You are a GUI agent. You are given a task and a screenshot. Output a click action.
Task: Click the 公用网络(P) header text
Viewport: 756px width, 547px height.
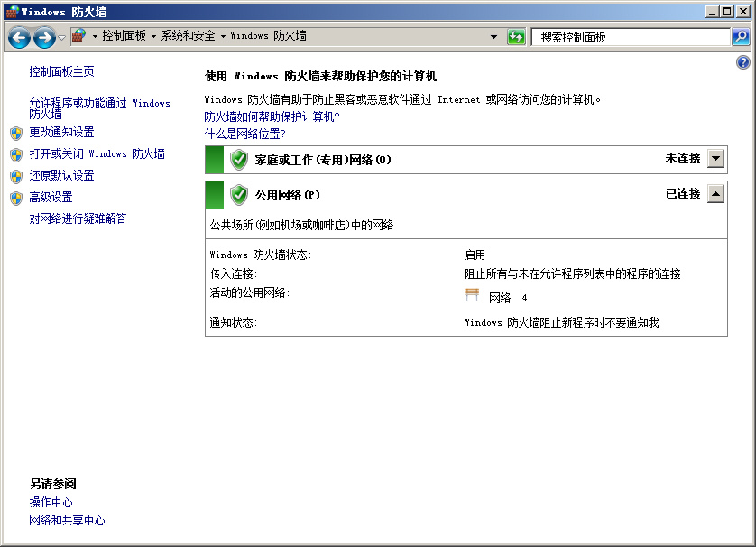[x=288, y=195]
